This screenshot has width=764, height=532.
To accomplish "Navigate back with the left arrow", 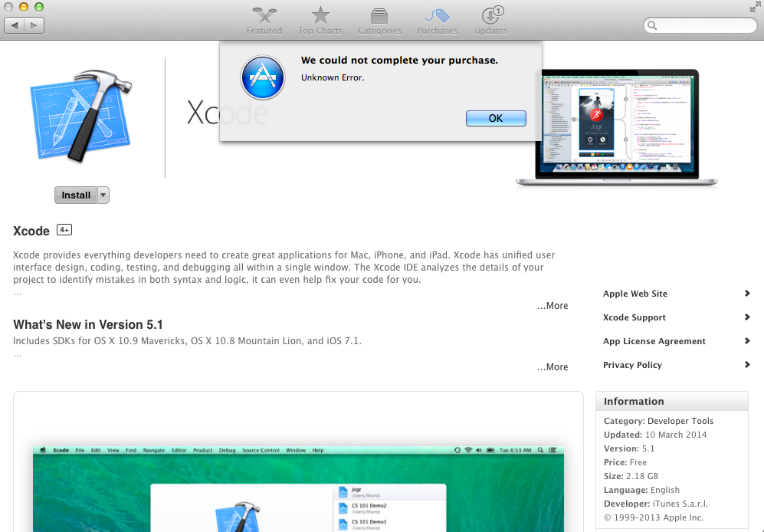I will point(14,25).
